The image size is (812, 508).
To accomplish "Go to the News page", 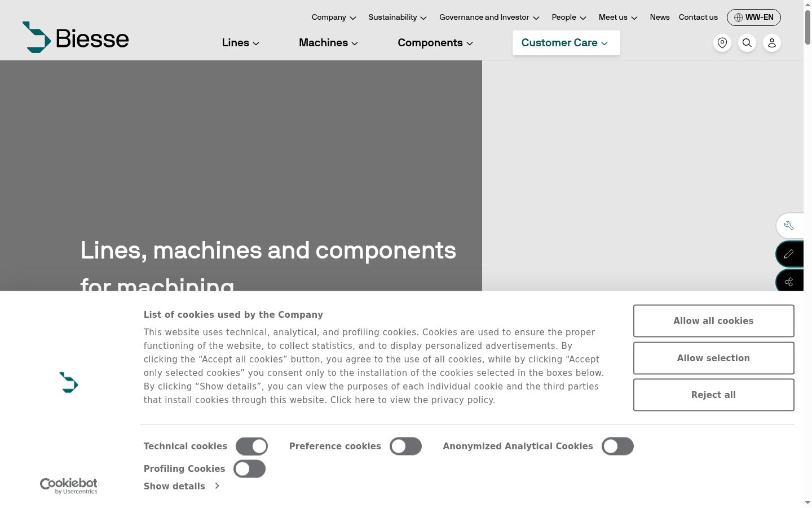I will (x=660, y=17).
